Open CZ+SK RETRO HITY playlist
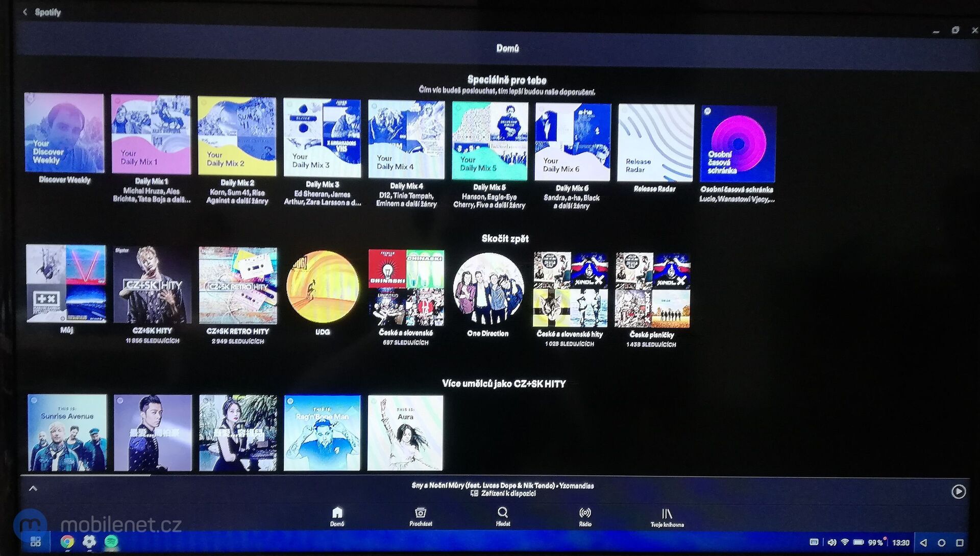 (238, 286)
